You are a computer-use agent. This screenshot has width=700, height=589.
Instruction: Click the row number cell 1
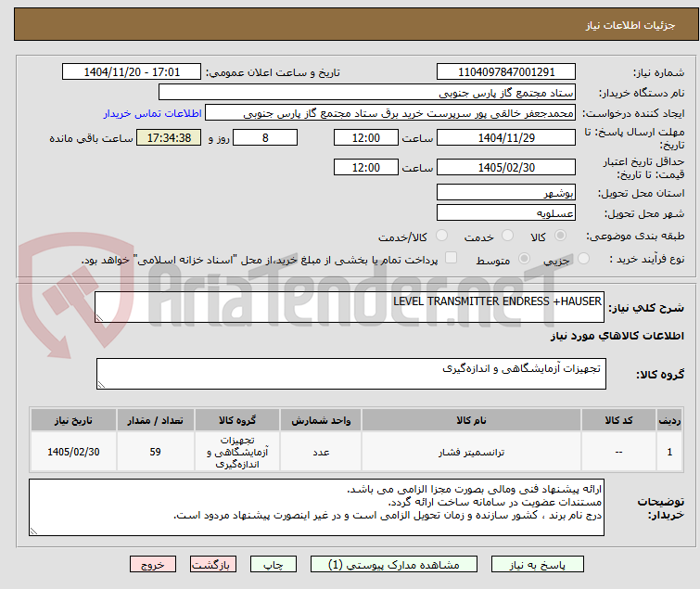pyautogui.click(x=669, y=452)
